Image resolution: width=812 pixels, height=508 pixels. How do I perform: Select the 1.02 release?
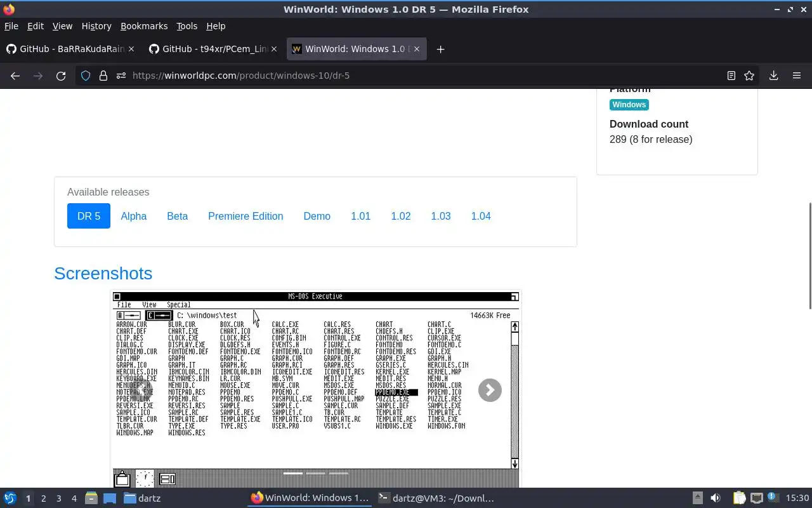401,216
